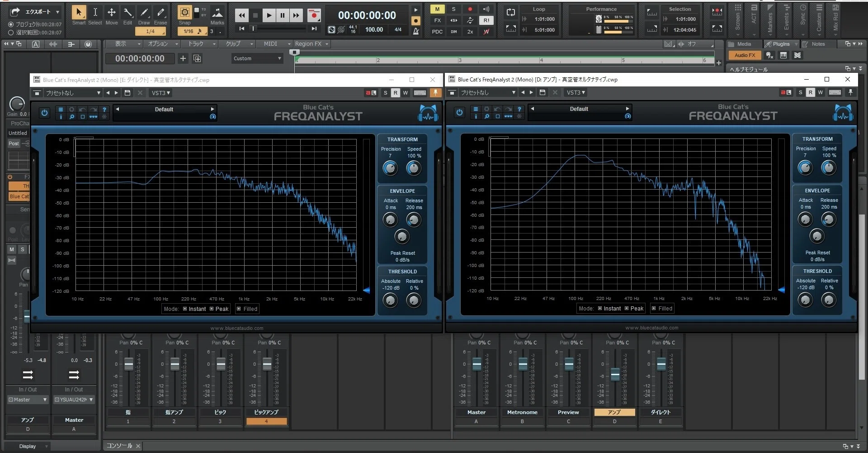Viewport: 868px width, 453px height.
Task: Toggle the FX bypass button
Action: coord(437,20)
